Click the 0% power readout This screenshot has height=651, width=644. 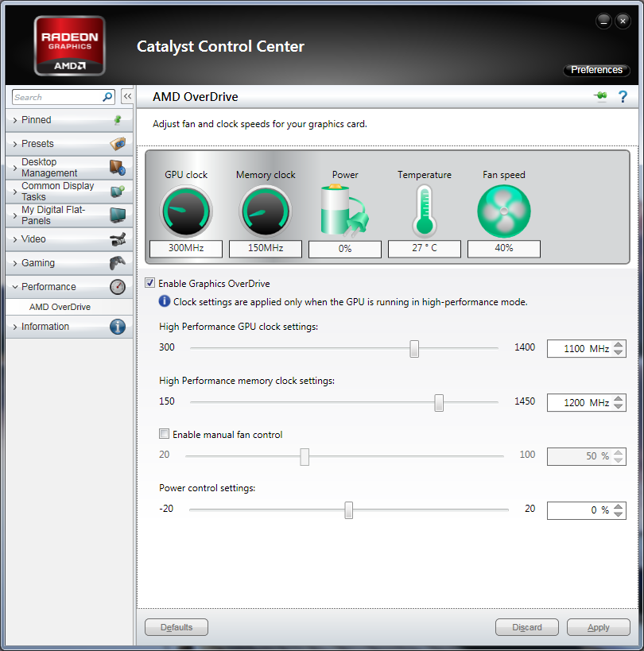click(x=344, y=249)
